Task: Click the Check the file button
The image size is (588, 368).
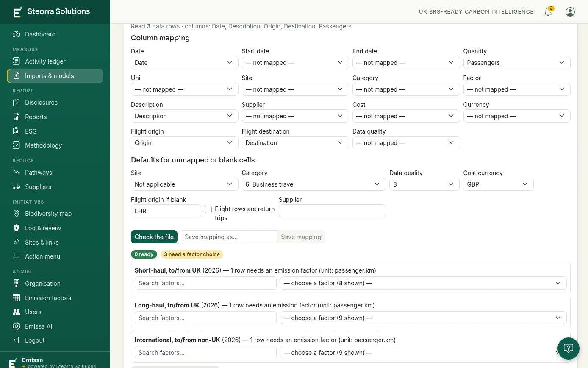Action: coord(154,237)
